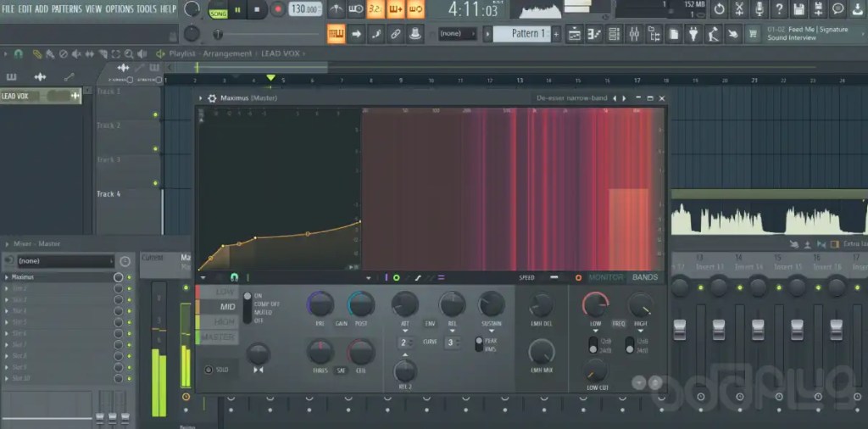Screen dimensions: 868x429
Task: Toggle the Maximus band ON/COMP OFF/MUTED switch
Action: [x=248, y=308]
